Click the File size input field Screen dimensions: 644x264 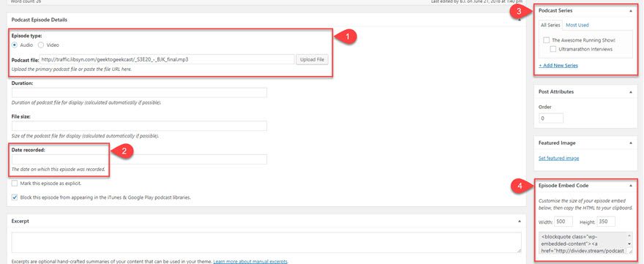tap(139, 126)
